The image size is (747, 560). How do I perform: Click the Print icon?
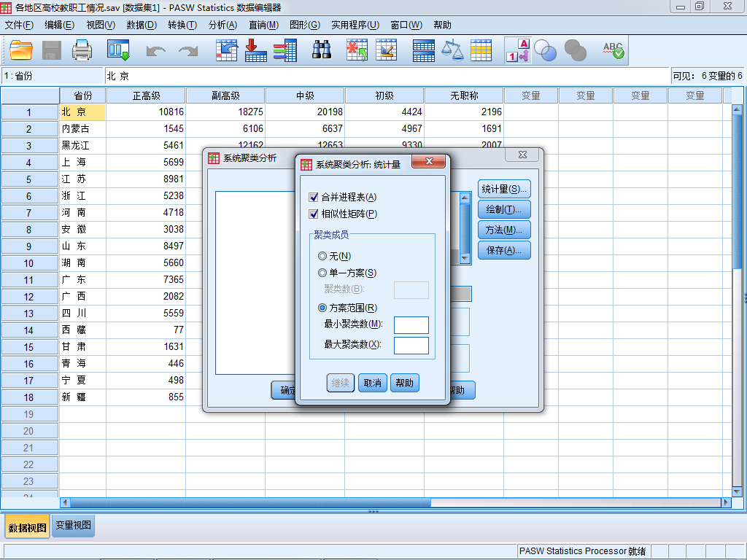[82, 50]
